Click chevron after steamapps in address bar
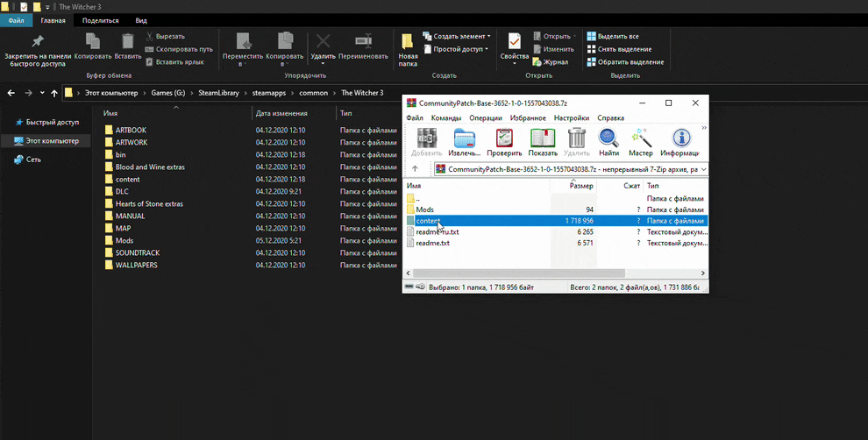 coord(293,93)
